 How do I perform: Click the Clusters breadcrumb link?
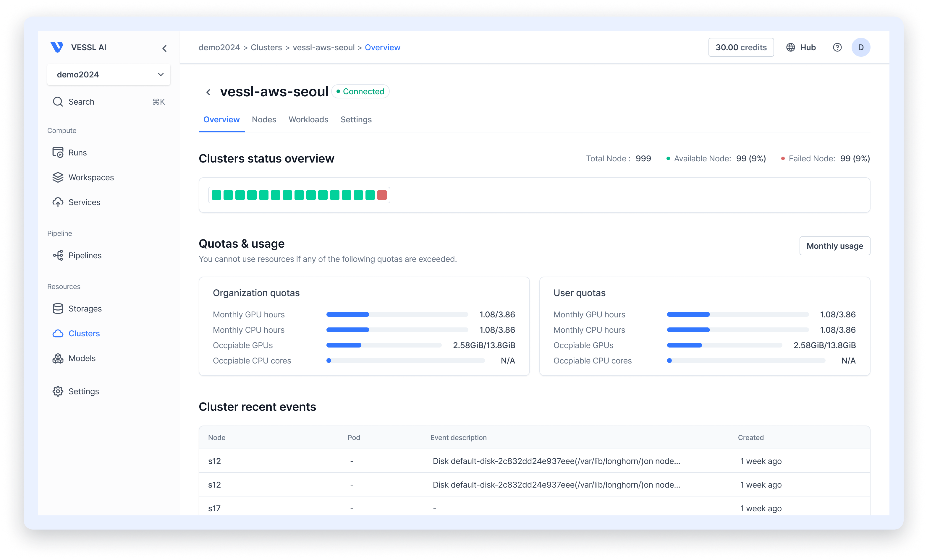(266, 47)
